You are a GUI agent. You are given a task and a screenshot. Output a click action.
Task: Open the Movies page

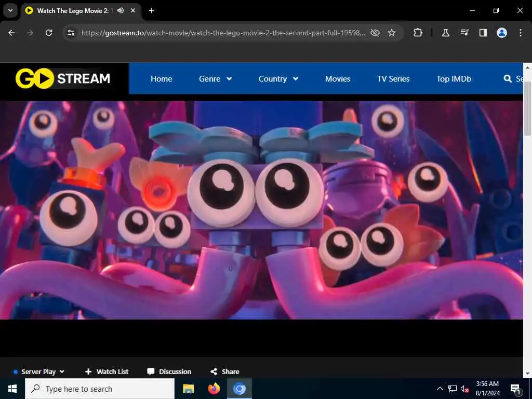[338, 79]
